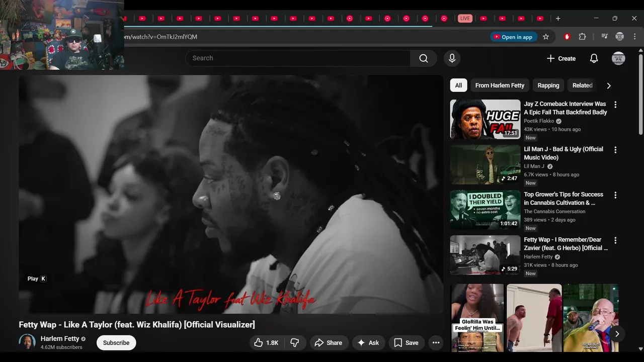
Task: Open options for Top Grower's Tips video
Action: pos(615,195)
